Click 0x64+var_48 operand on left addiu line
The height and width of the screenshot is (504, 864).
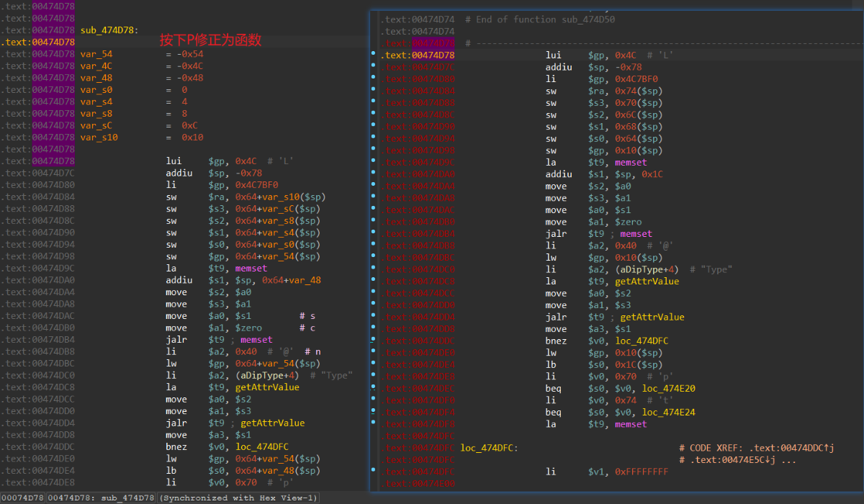[x=292, y=280]
